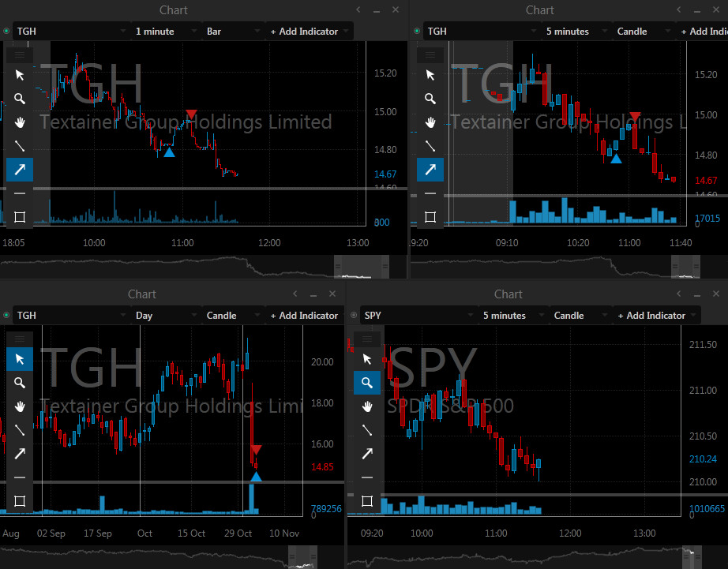The width and height of the screenshot is (728, 569).
Task: Click the 14.67 price label on TGH 1 minute chart
Action: point(385,174)
